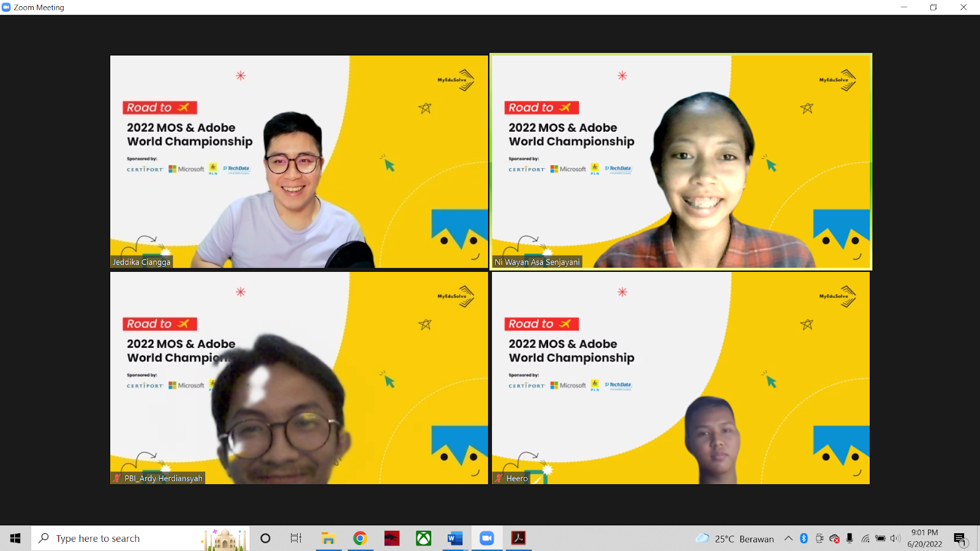Viewport: 980px width, 551px height.
Task: Click the Jeddika Ciangga name label
Action: (141, 262)
